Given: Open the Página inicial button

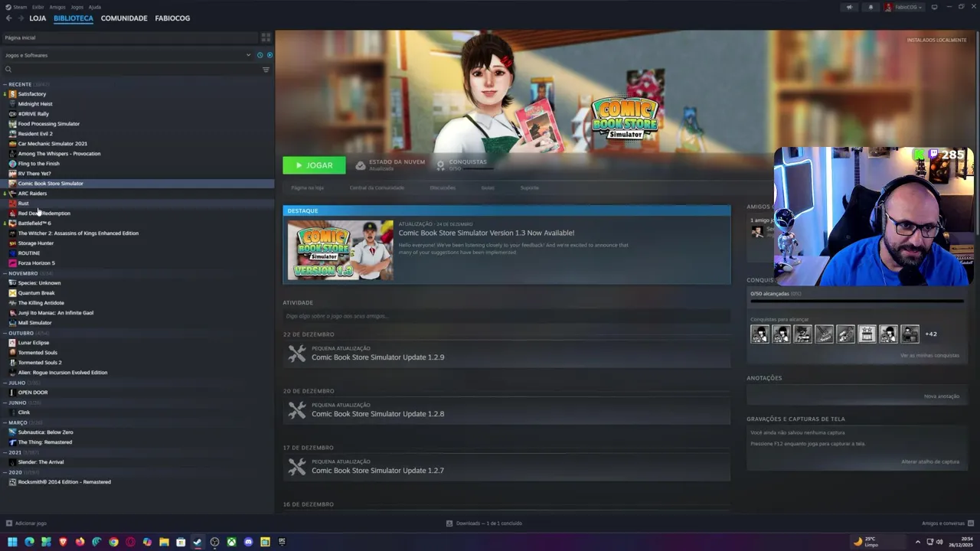Looking at the screenshot, I should point(129,37).
